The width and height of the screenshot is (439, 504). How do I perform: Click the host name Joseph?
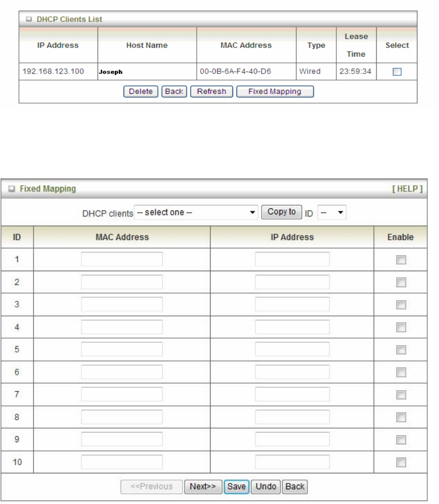(110, 71)
